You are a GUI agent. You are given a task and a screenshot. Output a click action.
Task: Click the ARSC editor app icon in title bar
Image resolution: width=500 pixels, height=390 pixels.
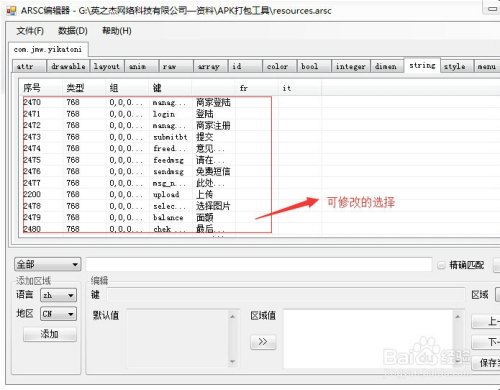11,11
